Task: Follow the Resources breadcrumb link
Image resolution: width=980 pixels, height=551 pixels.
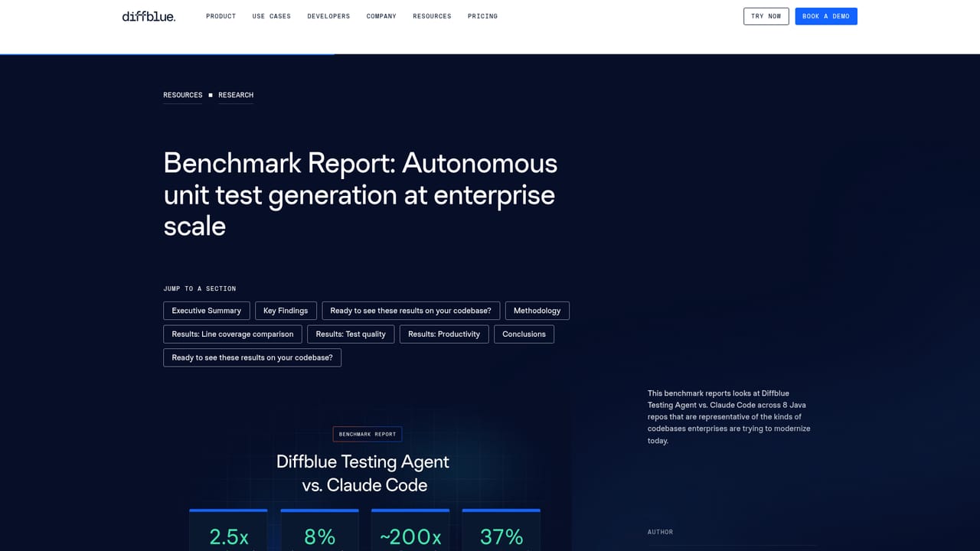Action: coord(182,95)
